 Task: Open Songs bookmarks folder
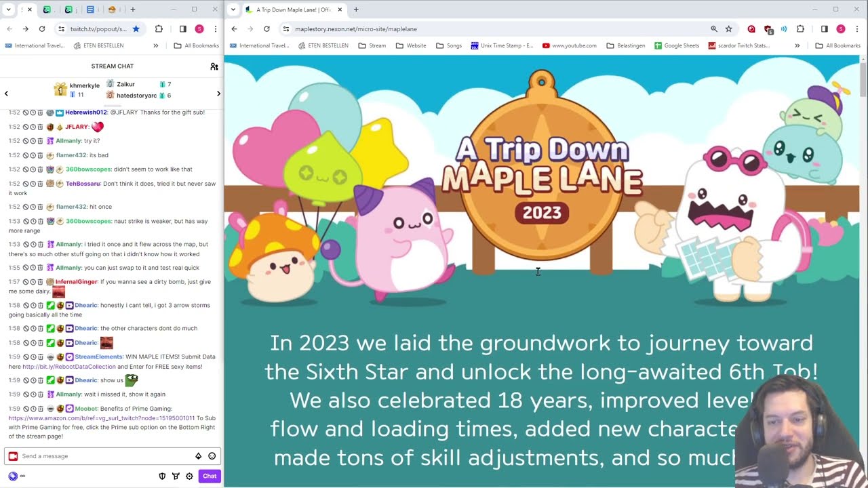click(x=449, y=45)
